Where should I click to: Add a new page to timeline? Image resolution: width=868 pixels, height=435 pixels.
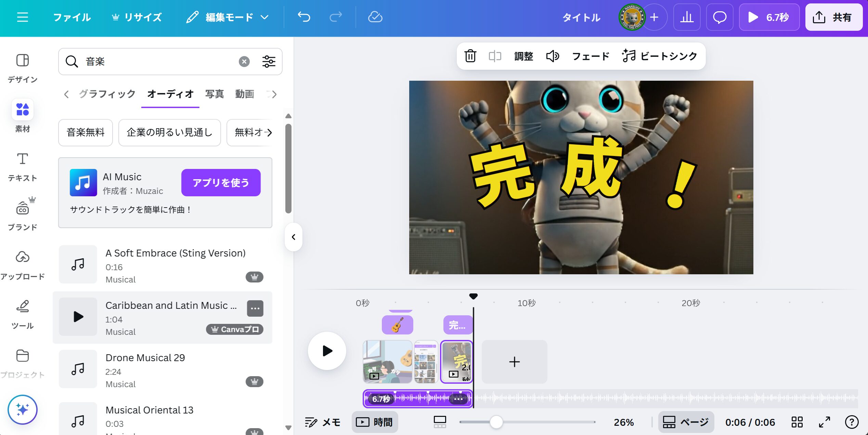tap(514, 361)
